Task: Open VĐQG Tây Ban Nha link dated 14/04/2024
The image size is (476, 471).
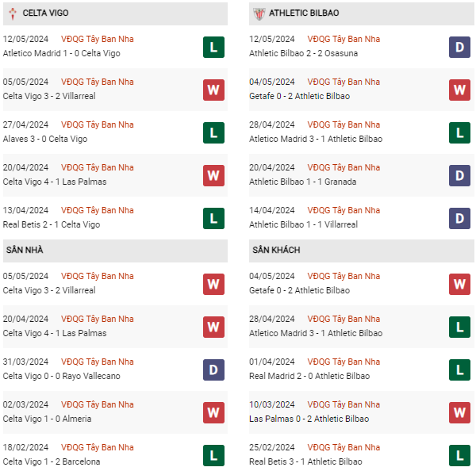Action: point(344,210)
